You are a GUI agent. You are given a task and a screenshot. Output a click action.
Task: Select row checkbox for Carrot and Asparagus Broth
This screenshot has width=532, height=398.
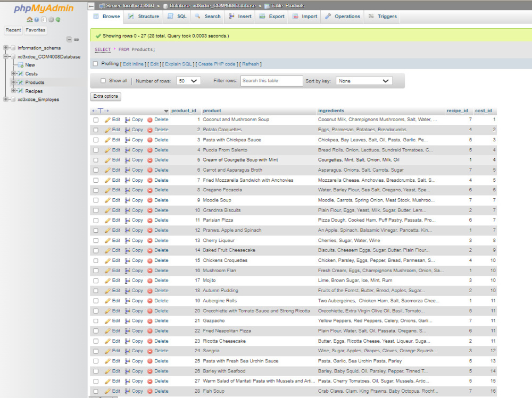point(96,170)
